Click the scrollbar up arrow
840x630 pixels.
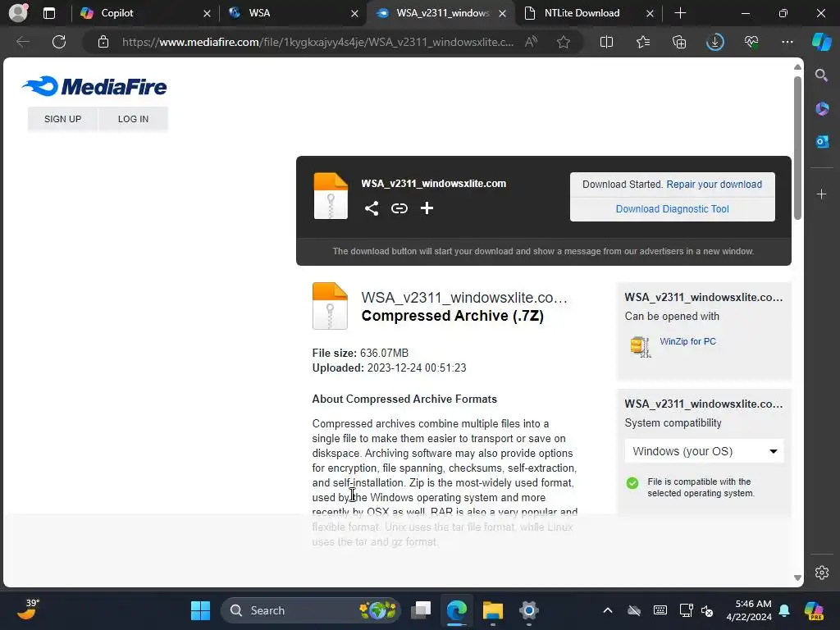click(797, 67)
